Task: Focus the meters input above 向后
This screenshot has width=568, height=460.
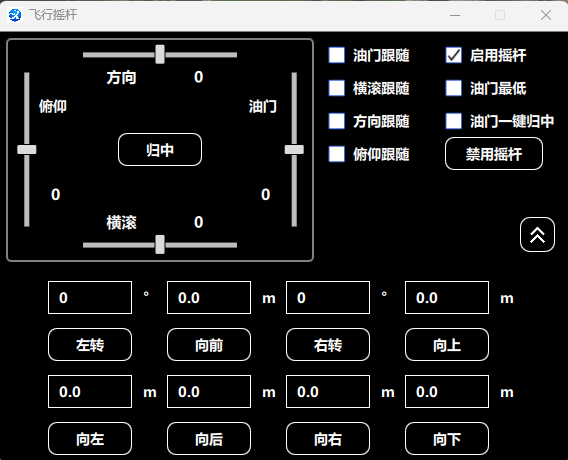Action: click(x=209, y=392)
